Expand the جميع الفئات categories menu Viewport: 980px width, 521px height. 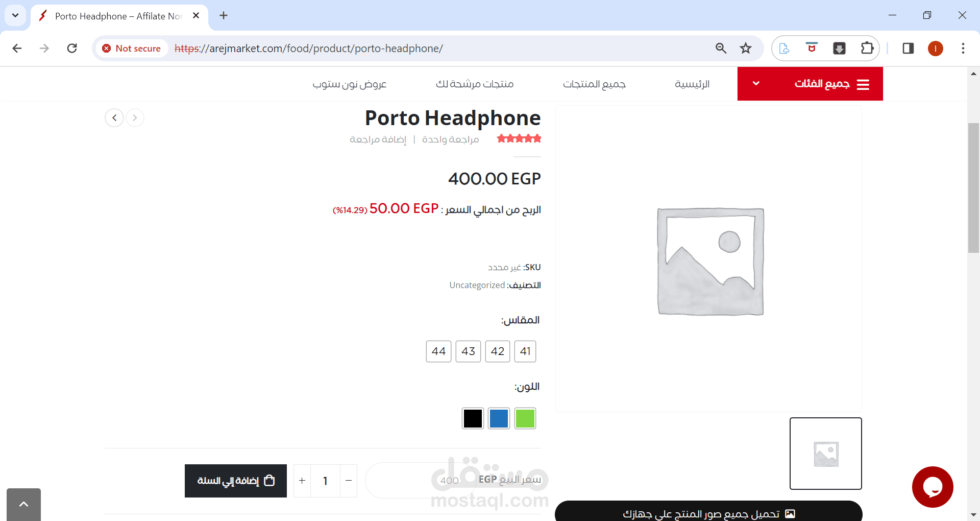tap(810, 84)
